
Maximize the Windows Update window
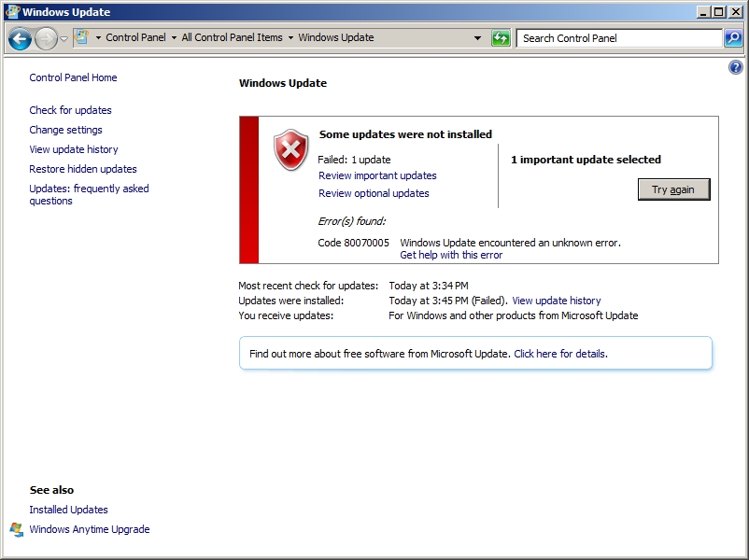point(718,12)
